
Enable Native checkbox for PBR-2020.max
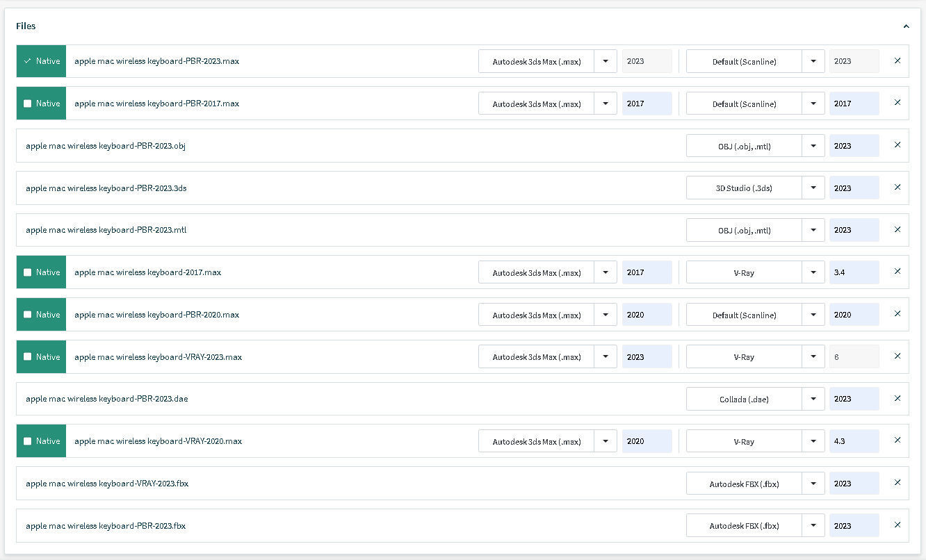tap(28, 315)
